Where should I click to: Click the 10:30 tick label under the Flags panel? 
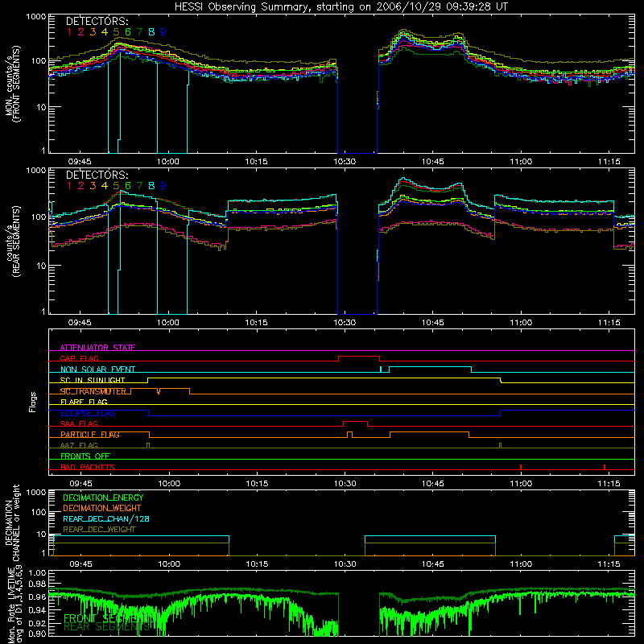pyautogui.click(x=345, y=484)
